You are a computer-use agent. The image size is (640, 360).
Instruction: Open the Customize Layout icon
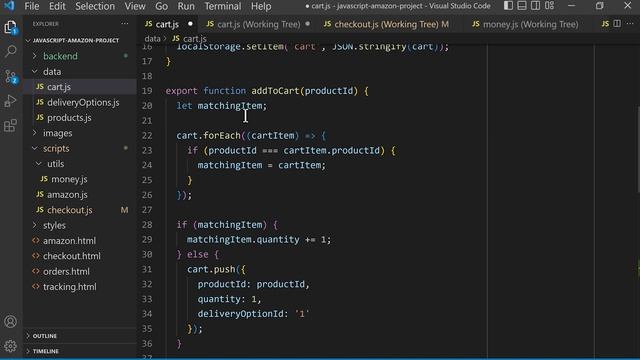point(549,6)
